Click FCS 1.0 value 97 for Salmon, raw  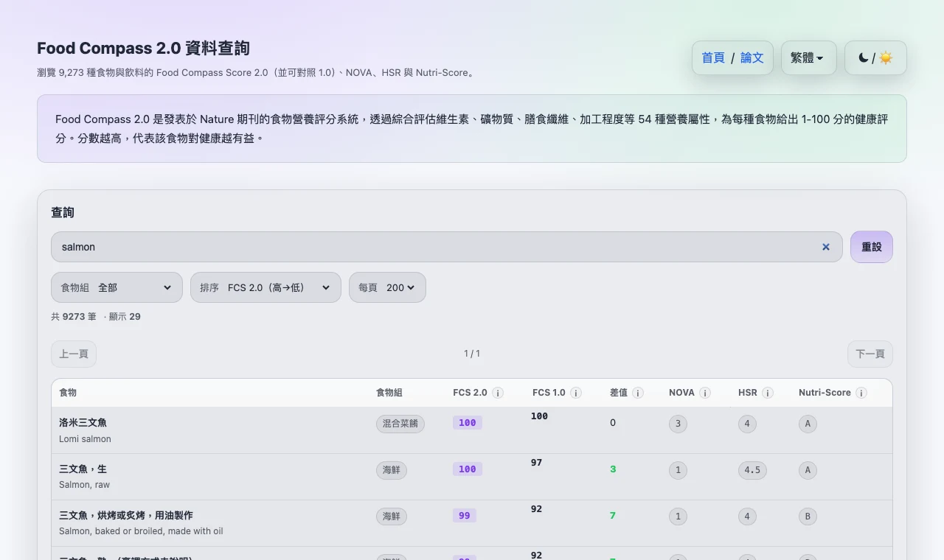tap(536, 463)
